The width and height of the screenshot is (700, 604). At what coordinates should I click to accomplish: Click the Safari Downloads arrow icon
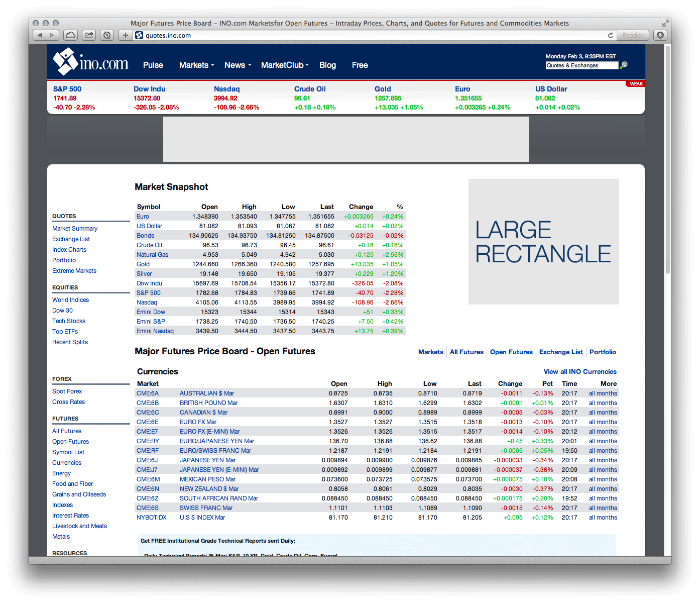[x=660, y=35]
